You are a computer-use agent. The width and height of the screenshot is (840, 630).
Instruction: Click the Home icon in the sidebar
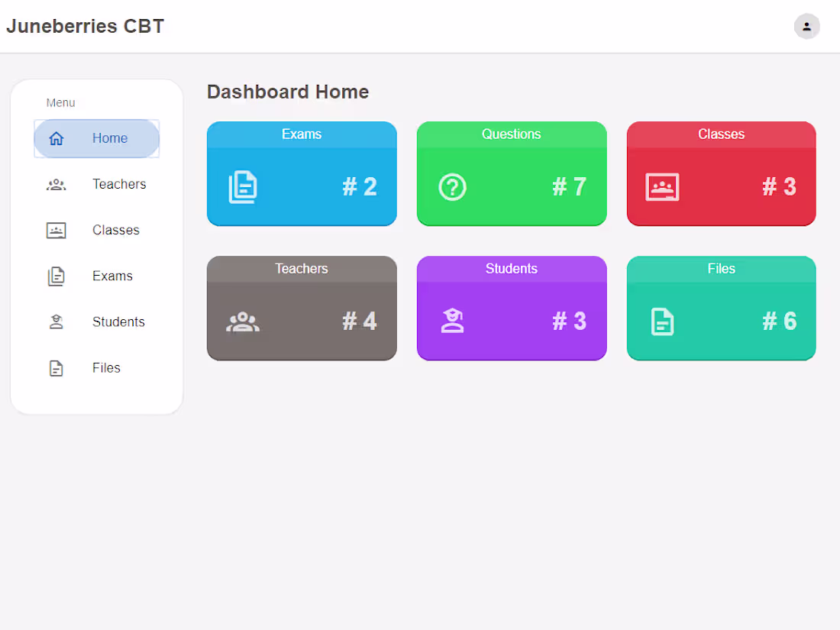click(x=57, y=138)
